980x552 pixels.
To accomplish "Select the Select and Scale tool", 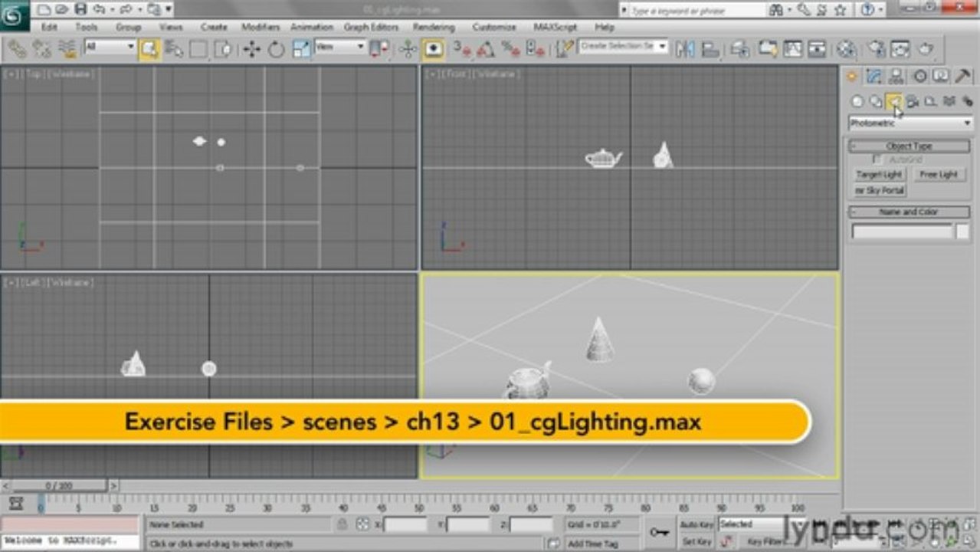I will pyautogui.click(x=301, y=49).
